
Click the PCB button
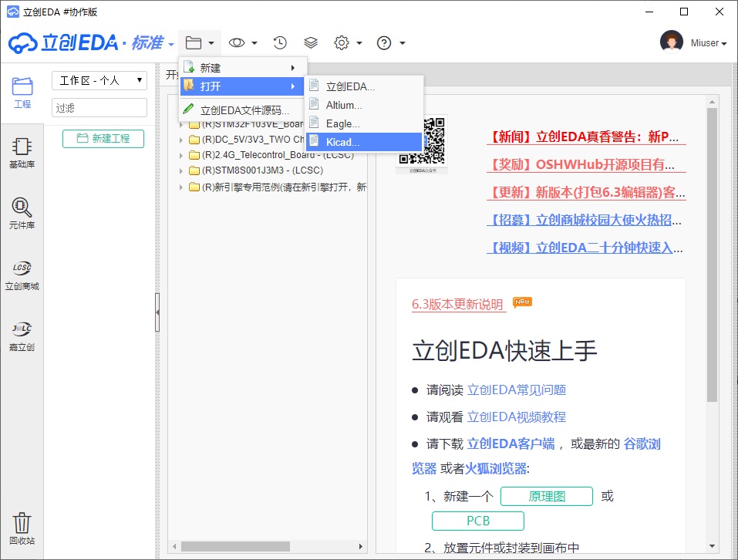[x=477, y=521]
